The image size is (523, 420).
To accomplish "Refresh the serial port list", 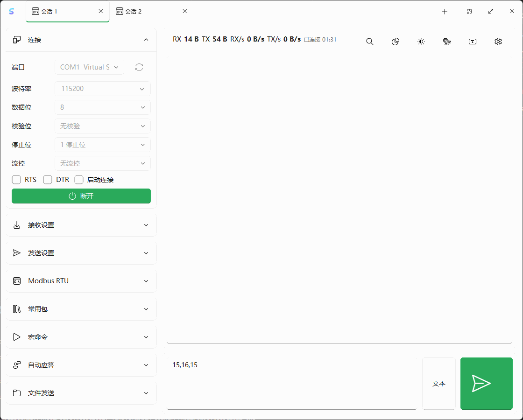I will coord(139,67).
